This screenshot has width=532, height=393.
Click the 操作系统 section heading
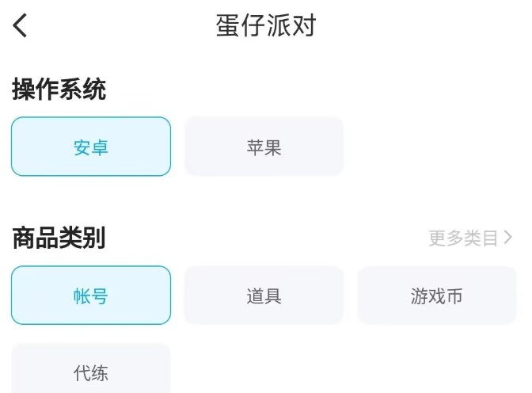(x=59, y=90)
